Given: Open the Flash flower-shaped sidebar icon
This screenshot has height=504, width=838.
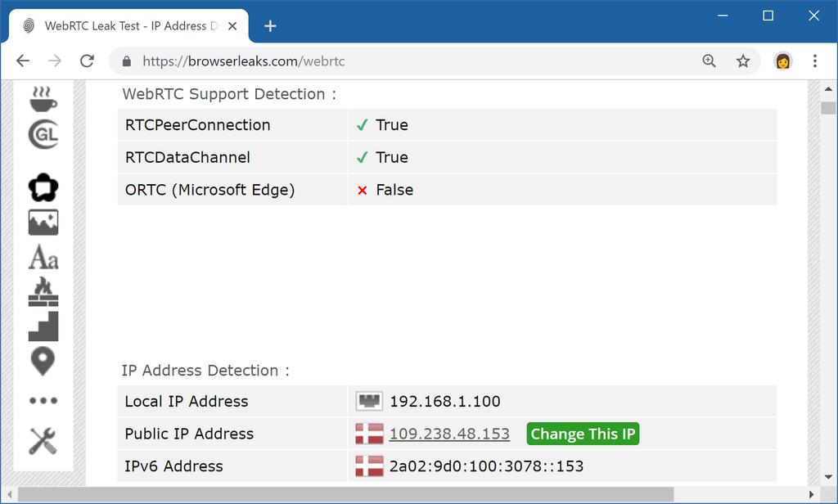Looking at the screenshot, I should click(43, 187).
